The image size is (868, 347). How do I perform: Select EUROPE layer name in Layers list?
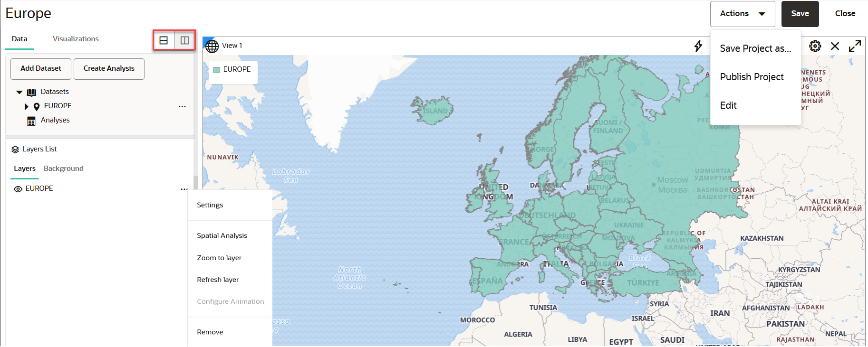click(39, 188)
